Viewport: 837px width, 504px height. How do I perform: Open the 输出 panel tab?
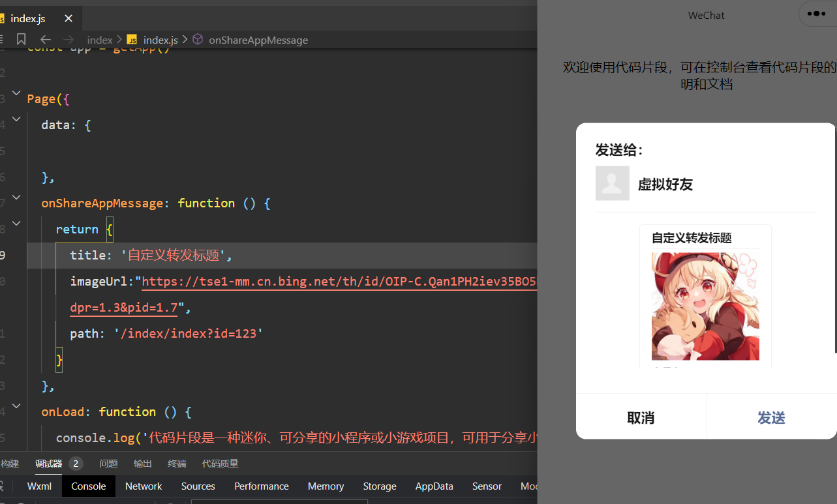[x=142, y=464]
